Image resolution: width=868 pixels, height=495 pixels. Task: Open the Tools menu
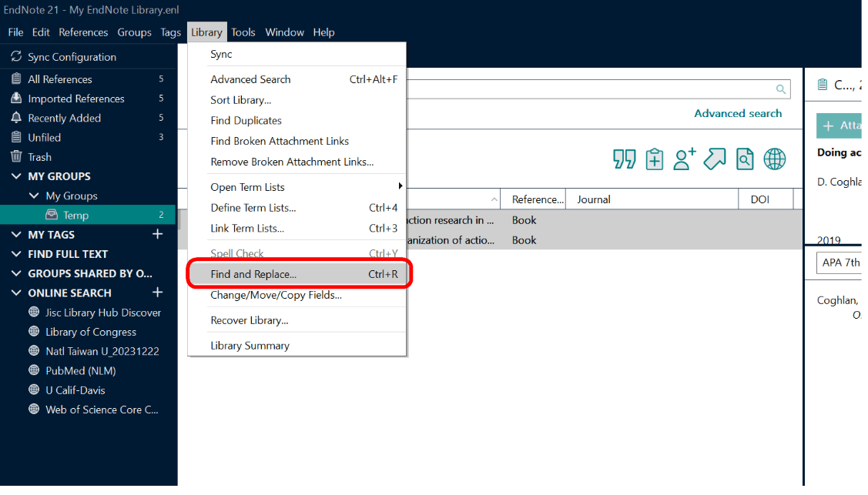point(243,32)
